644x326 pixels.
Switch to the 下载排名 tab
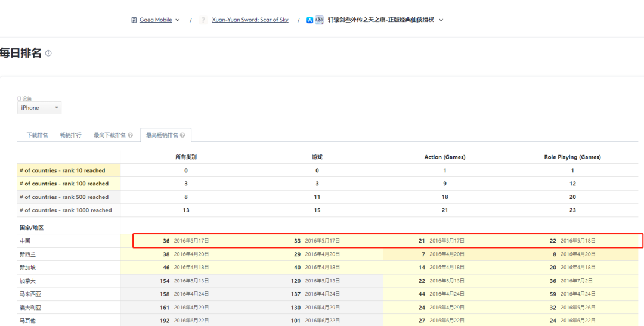point(38,135)
